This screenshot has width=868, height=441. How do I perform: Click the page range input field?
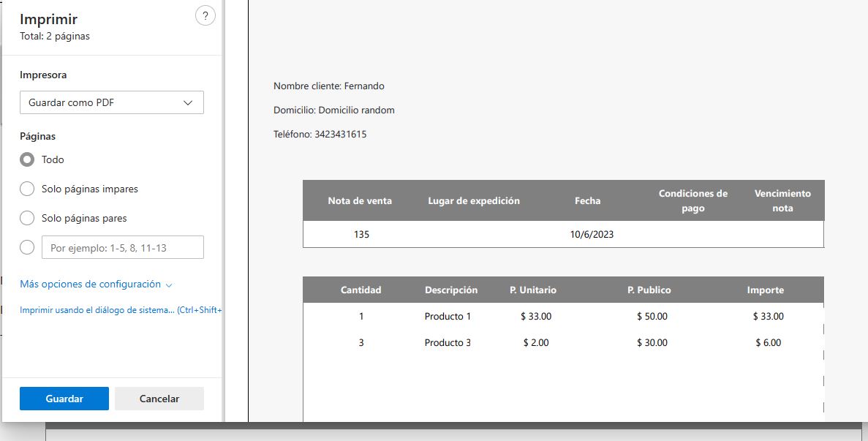(122, 248)
